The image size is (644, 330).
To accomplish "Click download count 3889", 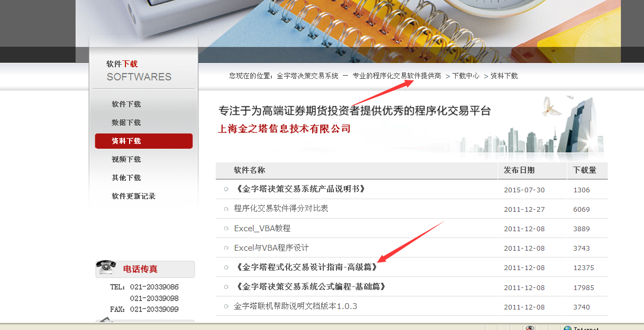I will click(582, 229).
